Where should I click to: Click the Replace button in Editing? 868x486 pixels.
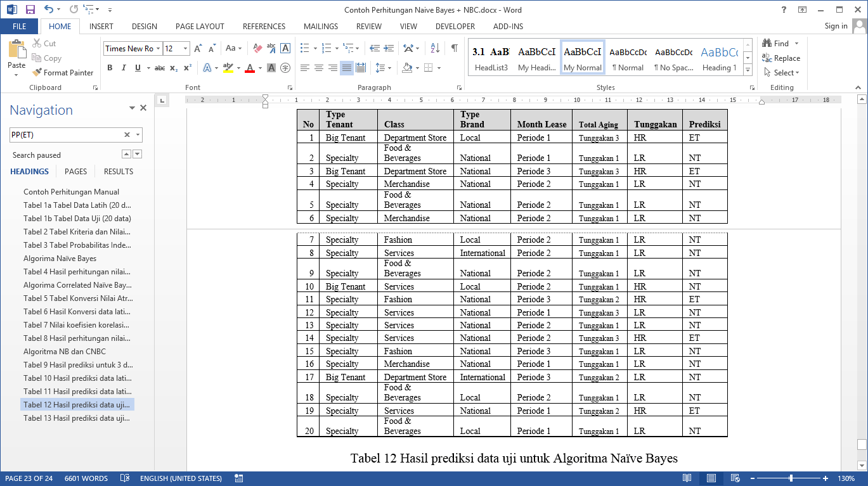coord(781,58)
